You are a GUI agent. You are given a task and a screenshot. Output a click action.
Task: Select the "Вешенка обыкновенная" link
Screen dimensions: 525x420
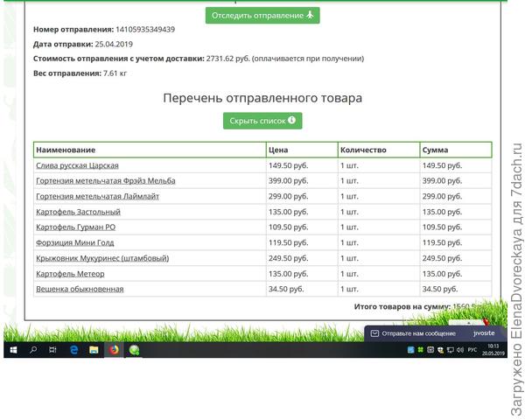(79, 289)
